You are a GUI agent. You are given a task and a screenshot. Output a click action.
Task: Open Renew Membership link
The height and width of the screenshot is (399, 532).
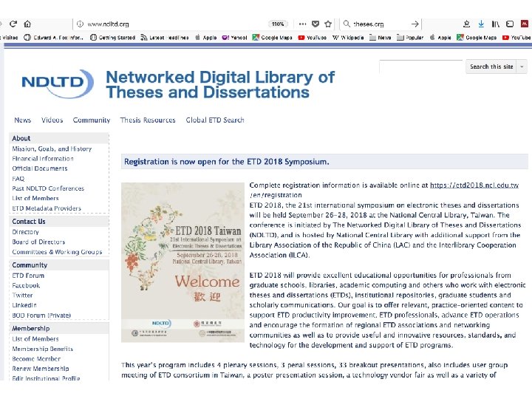pos(41,369)
